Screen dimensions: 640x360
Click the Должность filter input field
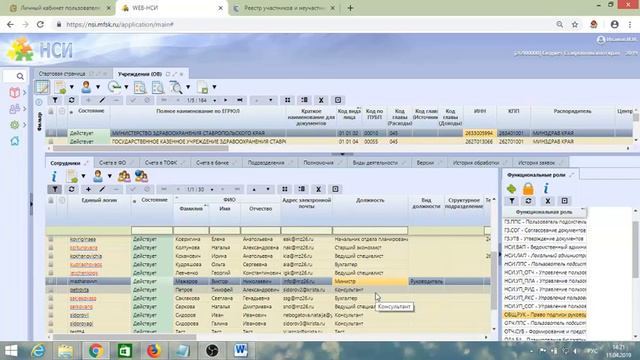370,231
